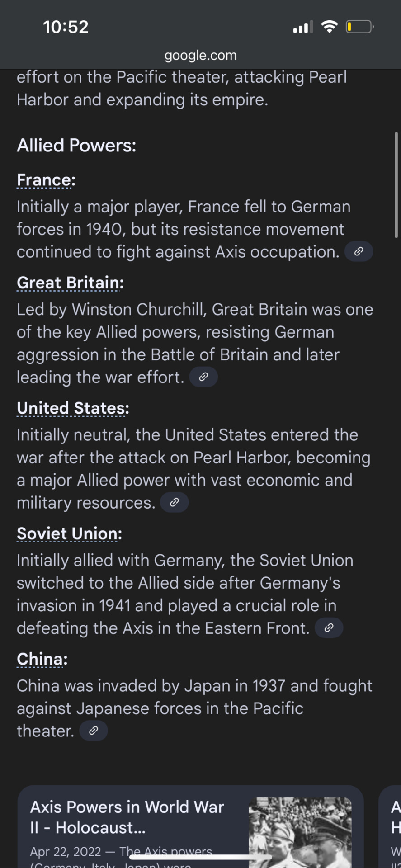
Task: Open source link icon after Great Britain paragraph
Action: (203, 377)
